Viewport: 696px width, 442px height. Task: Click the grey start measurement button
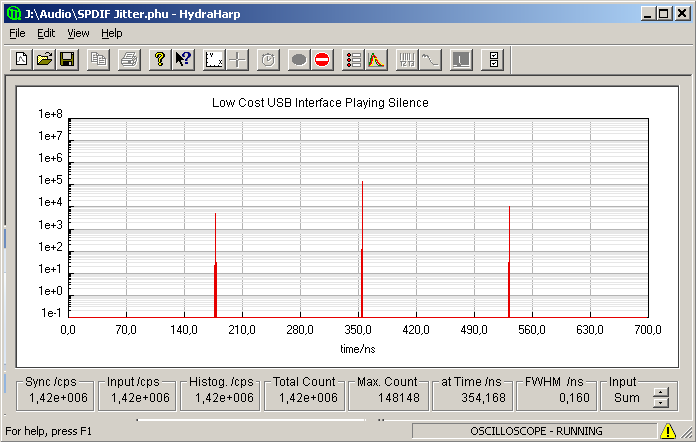[299, 59]
